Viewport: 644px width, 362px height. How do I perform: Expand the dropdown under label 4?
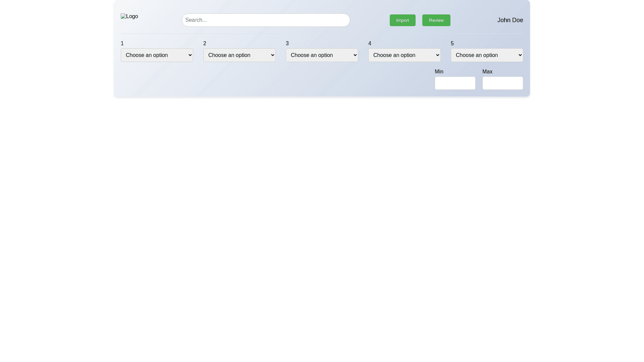[x=404, y=55]
